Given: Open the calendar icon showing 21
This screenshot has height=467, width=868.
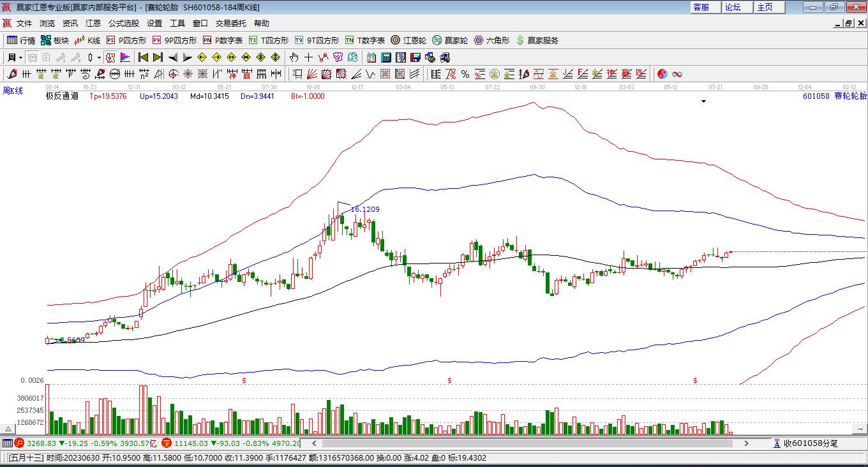Looking at the screenshot, I should pyautogui.click(x=371, y=57).
